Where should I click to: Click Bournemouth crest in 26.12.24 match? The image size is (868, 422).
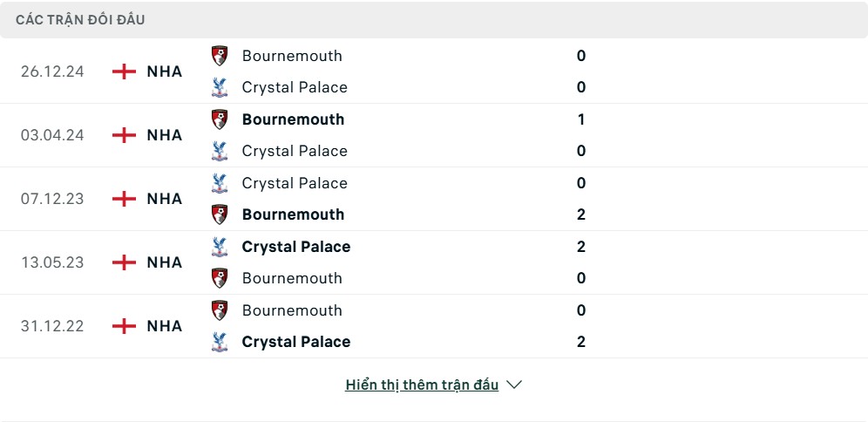pos(220,56)
